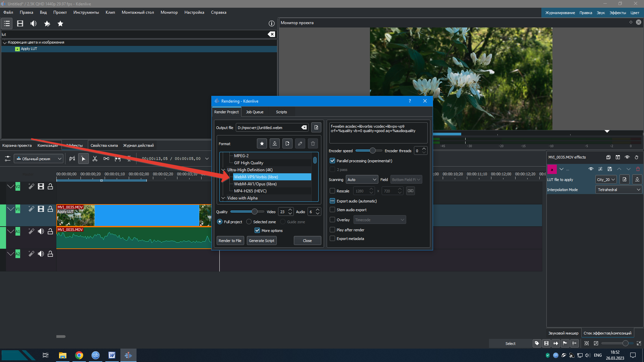Select the razor scissors tool
This screenshot has width=644, height=362.
[x=95, y=159]
